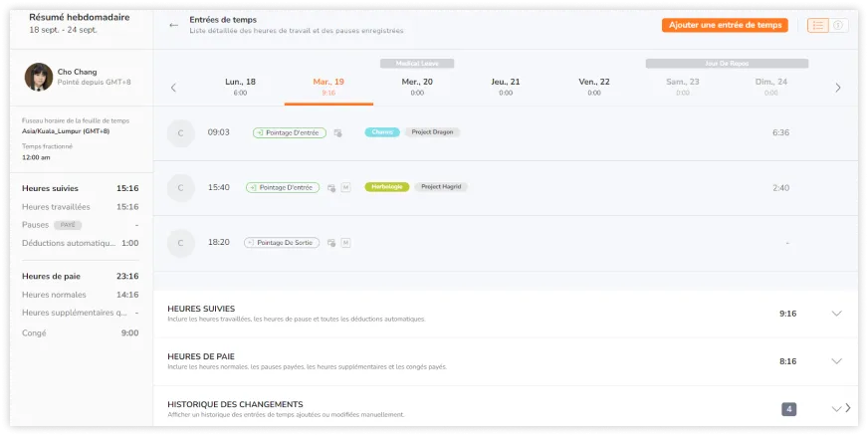
Task: Switch to the list view icon
Action: (x=817, y=25)
